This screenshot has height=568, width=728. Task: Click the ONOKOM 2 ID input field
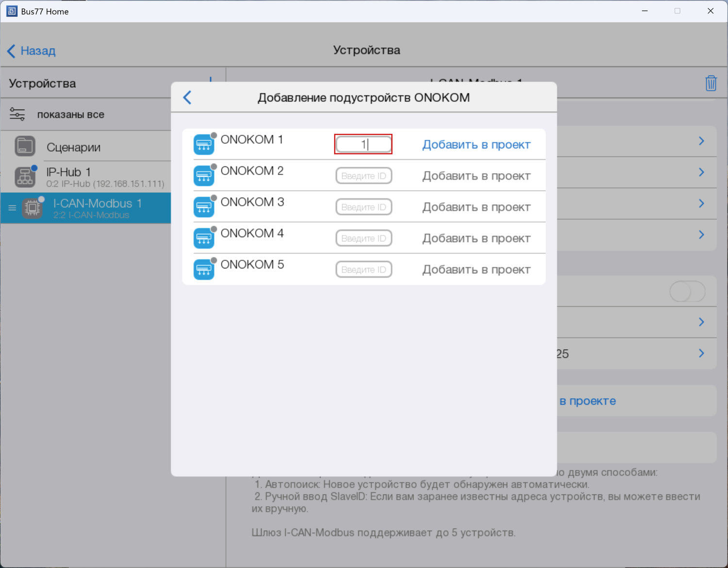pyautogui.click(x=364, y=176)
